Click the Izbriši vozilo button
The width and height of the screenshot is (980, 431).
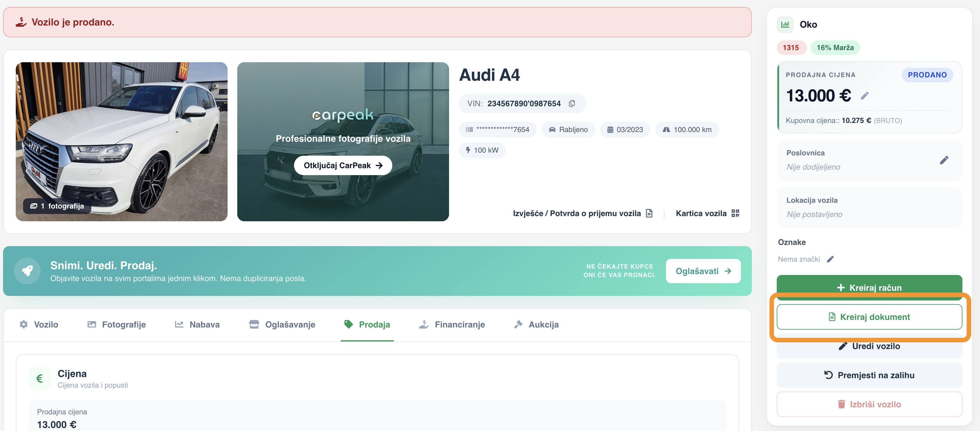pyautogui.click(x=869, y=404)
